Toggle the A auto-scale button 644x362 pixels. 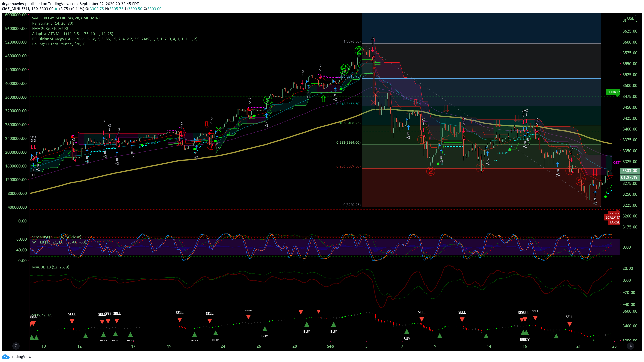pos(630,346)
